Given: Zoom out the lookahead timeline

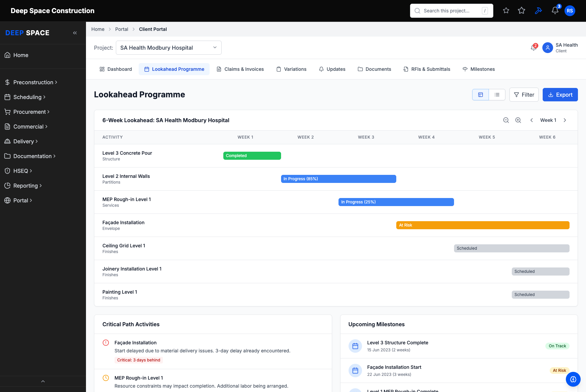Looking at the screenshot, I should point(506,120).
